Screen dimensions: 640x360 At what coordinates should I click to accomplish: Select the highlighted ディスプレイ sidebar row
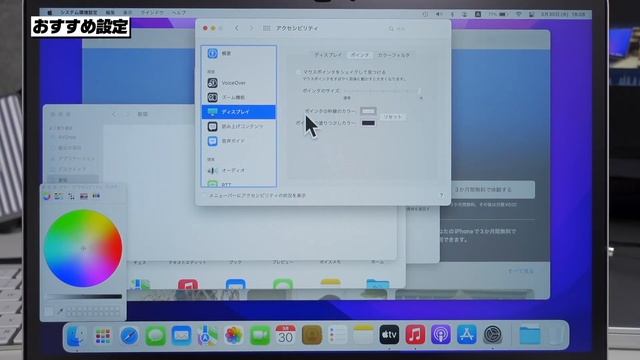[239, 112]
